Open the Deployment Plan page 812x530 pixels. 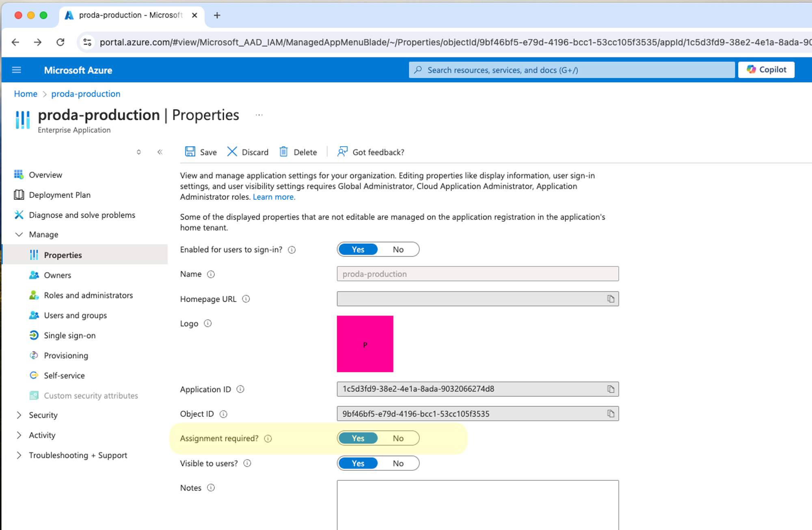tap(59, 195)
